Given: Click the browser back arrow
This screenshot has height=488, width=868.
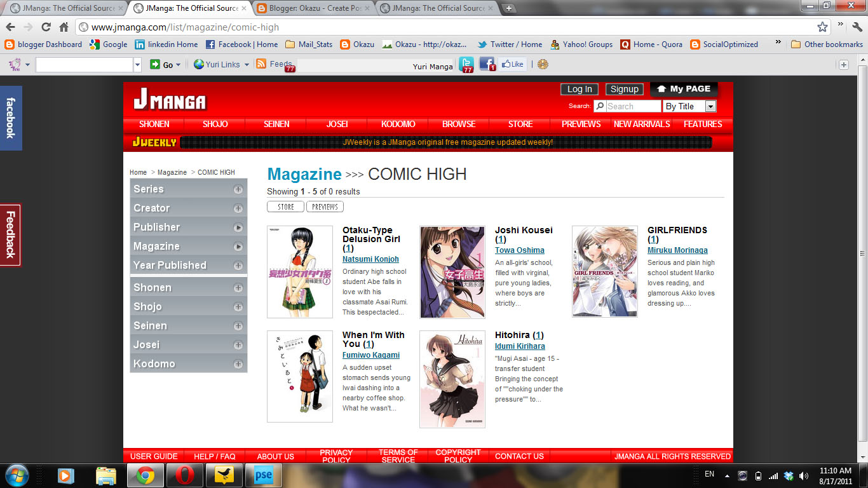Looking at the screenshot, I should click(10, 27).
